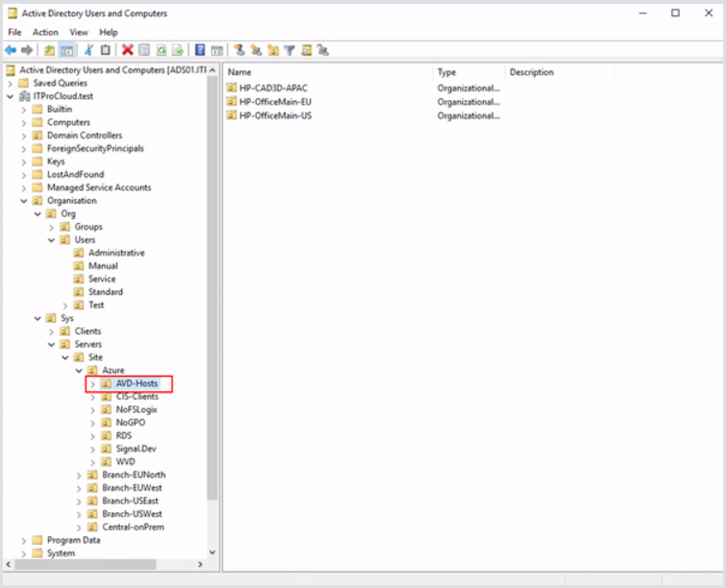Select HP-CAD3D-APAC organizational unit
The image size is (726, 588).
pos(273,87)
